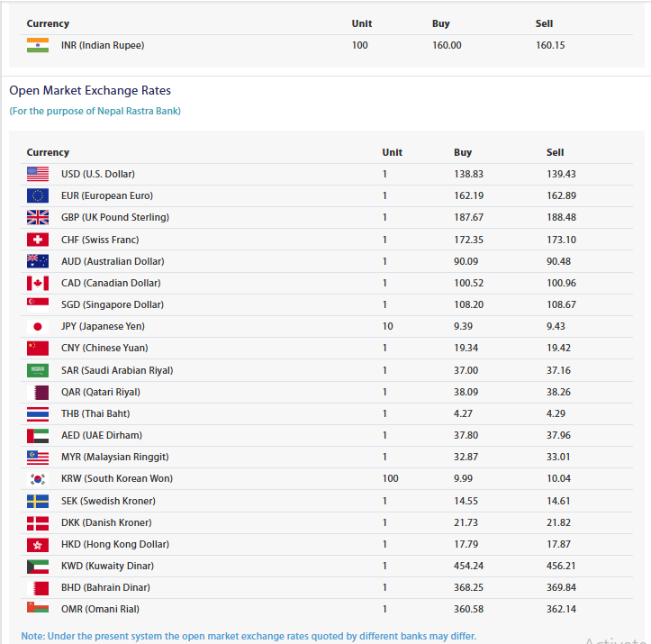Click the AUD (Australian Dollar) currency label
This screenshot has width=651, height=644.
tap(113, 261)
